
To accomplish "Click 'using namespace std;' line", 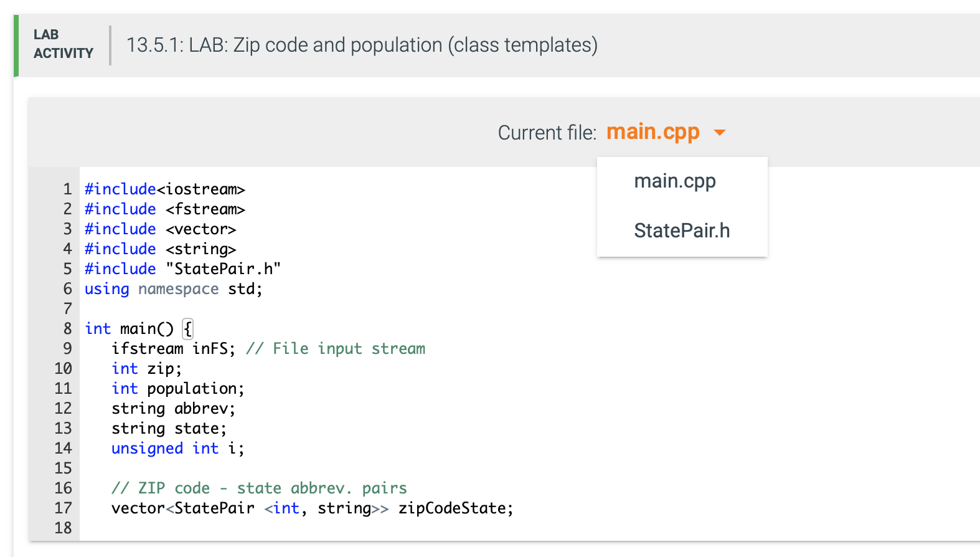I will click(174, 288).
